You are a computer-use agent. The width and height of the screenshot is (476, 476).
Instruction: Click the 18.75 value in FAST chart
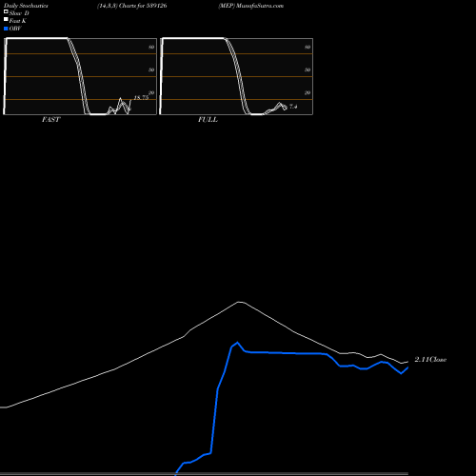141,98
